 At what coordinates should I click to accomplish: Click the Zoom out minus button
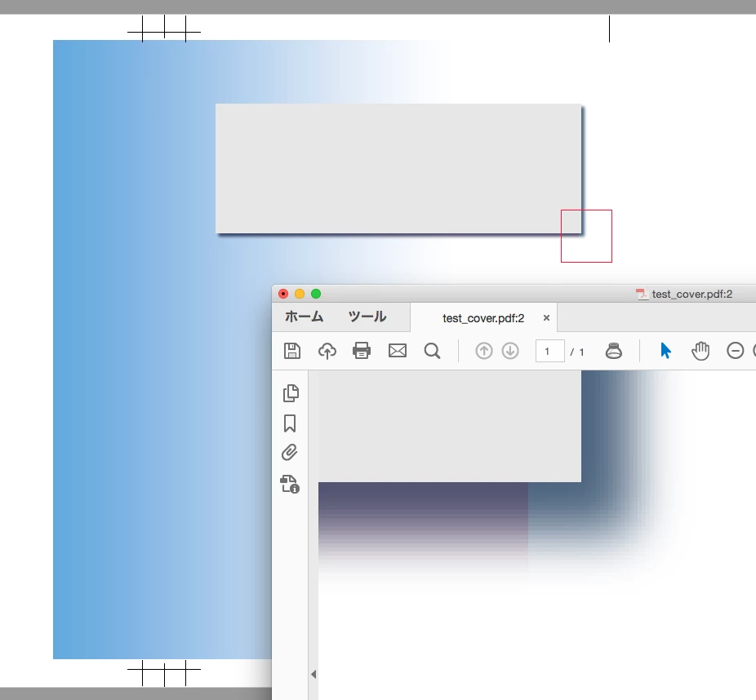(735, 351)
